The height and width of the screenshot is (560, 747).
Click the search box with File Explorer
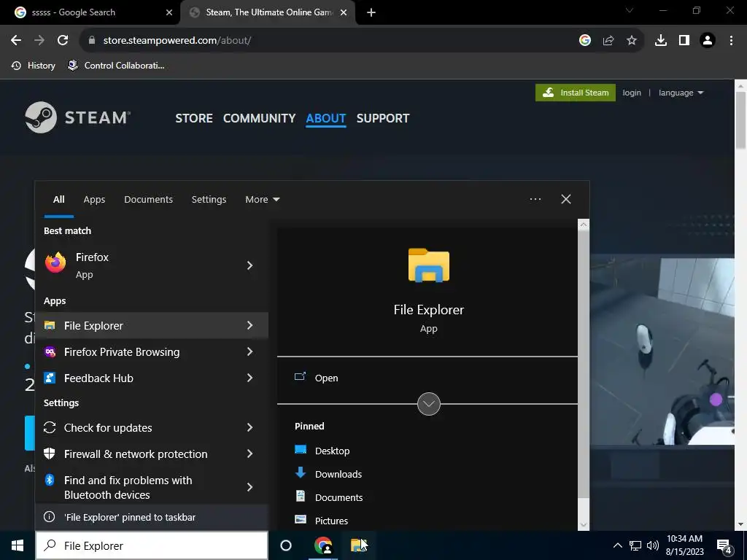tap(152, 545)
